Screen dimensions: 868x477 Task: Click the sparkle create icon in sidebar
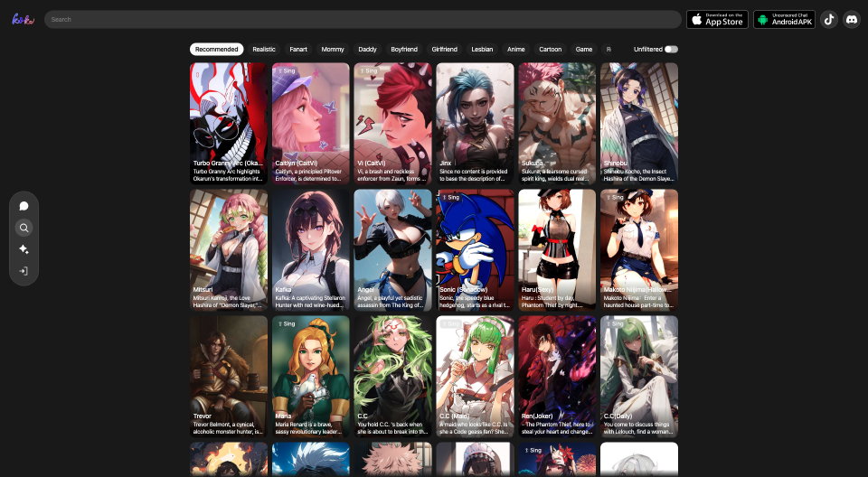[24, 249]
